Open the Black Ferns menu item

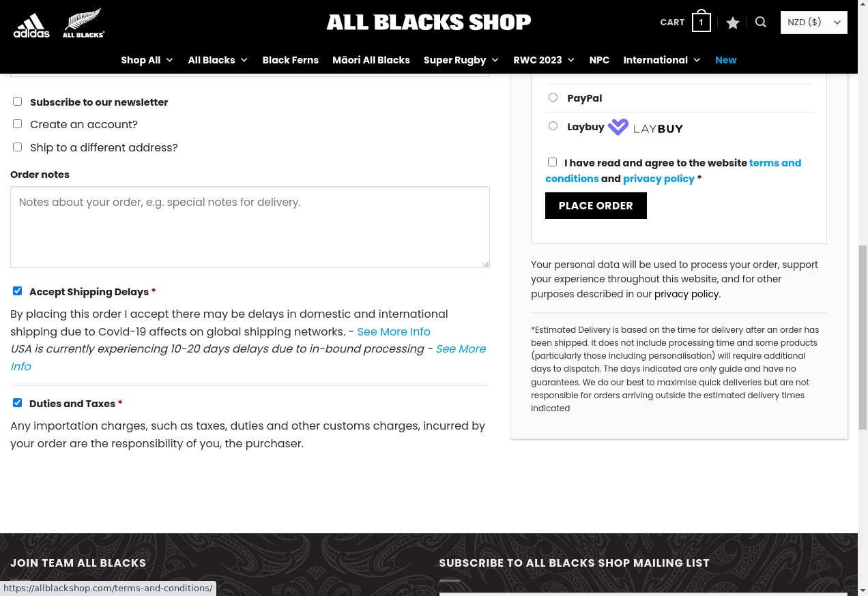(291, 60)
